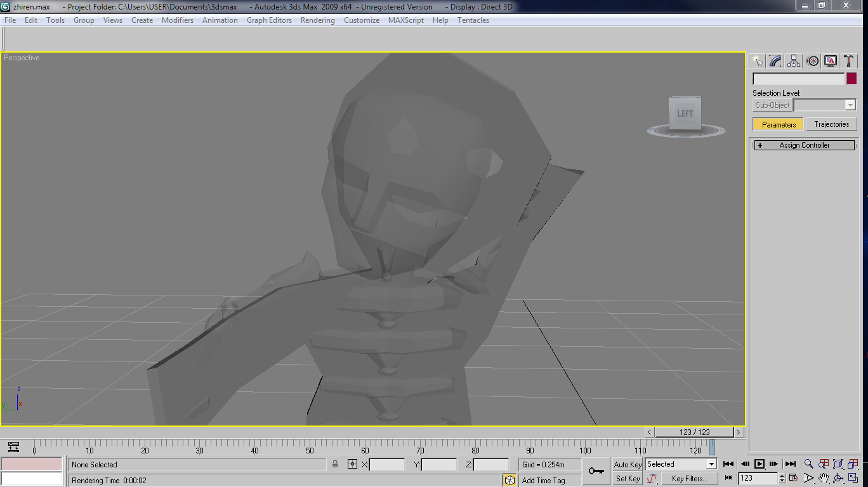Click the time slider showing 123 / 123

(695, 432)
